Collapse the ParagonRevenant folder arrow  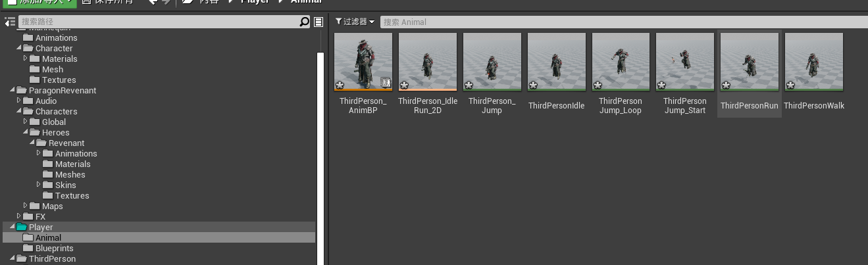(13, 90)
